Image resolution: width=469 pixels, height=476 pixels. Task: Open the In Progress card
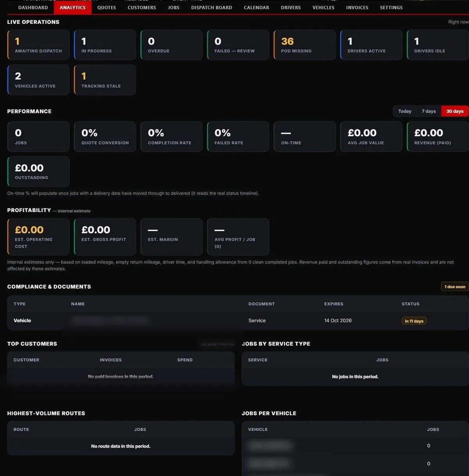pyautogui.click(x=105, y=45)
